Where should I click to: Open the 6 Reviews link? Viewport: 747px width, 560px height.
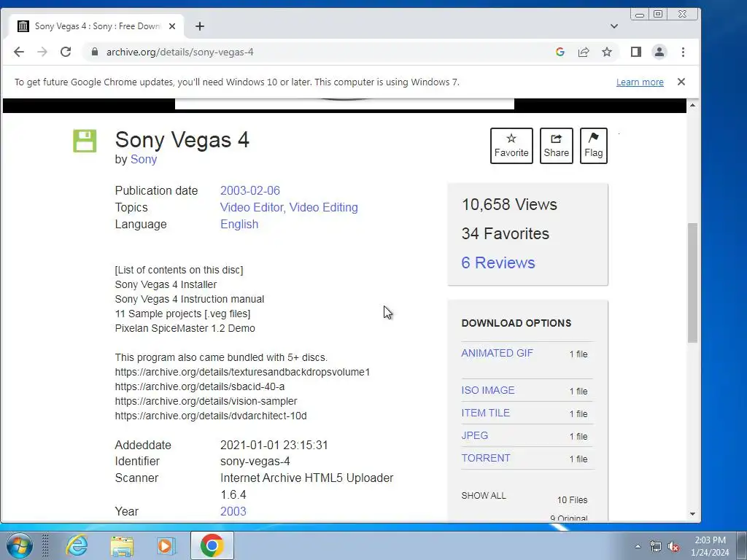[498, 262]
